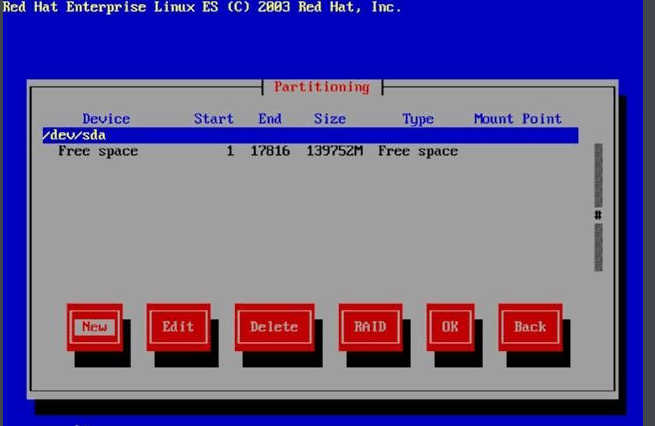The image size is (655, 426).
Task: Click the Size column header
Action: 330,119
